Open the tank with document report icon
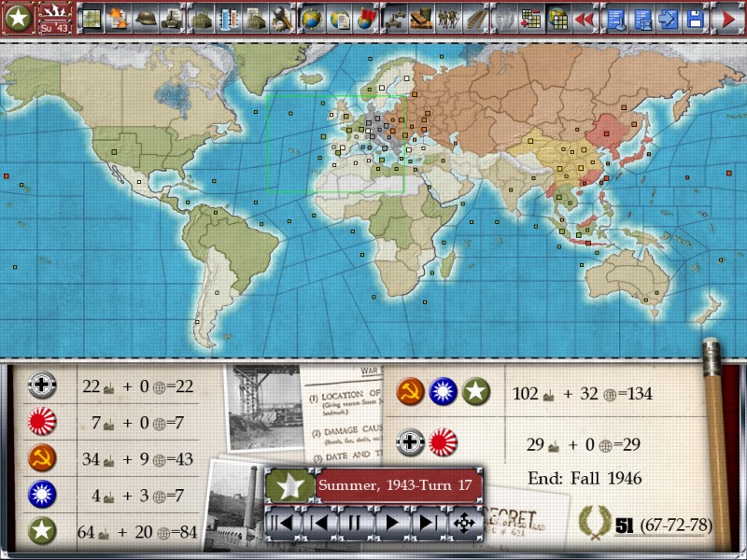 (173, 19)
